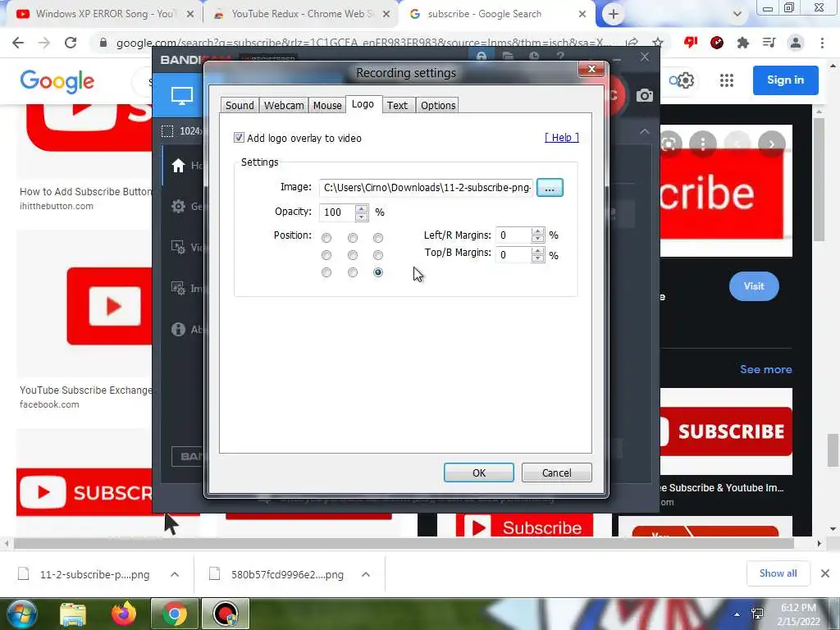Select middle-right logo position
Viewport: 840px width, 630px height.
point(378,255)
